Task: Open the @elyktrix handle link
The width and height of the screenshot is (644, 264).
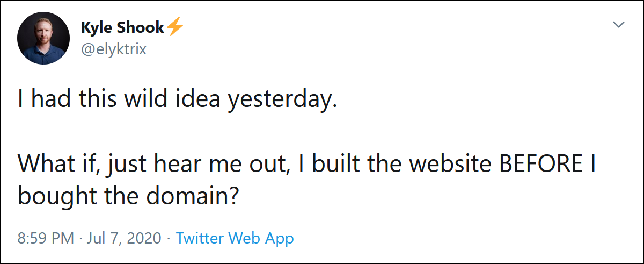Action: point(113,49)
